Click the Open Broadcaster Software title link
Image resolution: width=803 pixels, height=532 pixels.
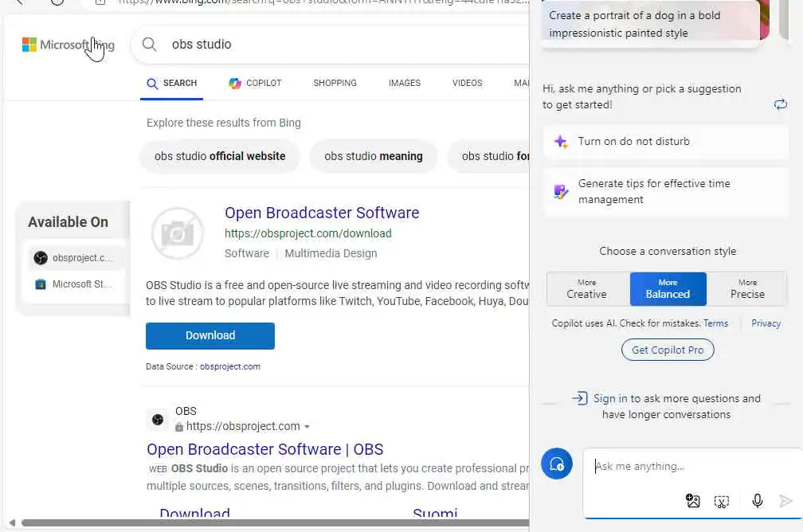(322, 213)
